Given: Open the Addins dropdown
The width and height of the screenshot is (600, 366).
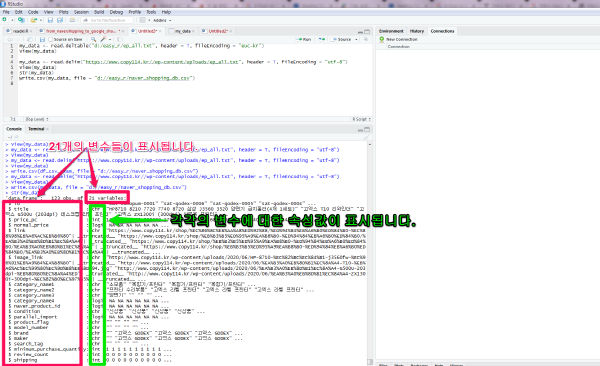Looking at the screenshot, I should (162, 20).
